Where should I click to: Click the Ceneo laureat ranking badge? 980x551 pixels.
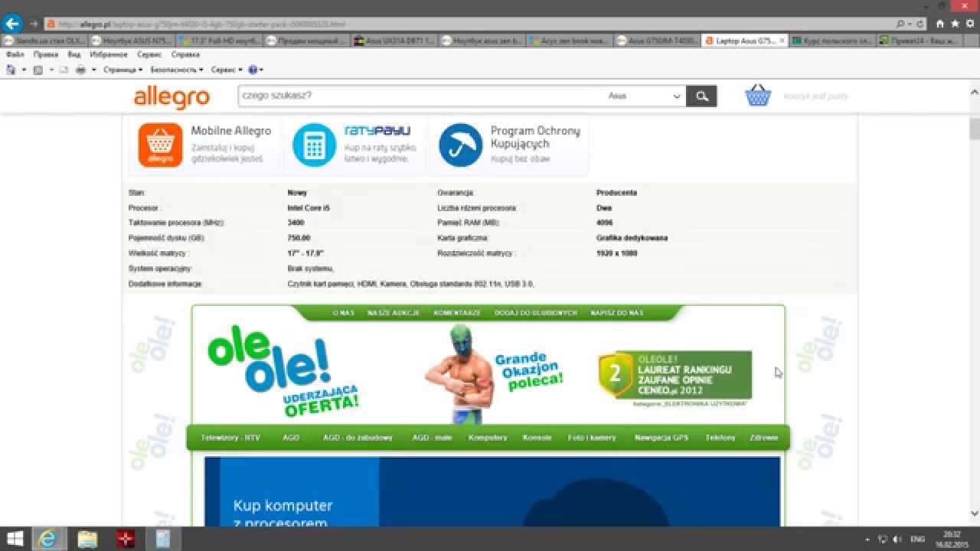pyautogui.click(x=675, y=376)
